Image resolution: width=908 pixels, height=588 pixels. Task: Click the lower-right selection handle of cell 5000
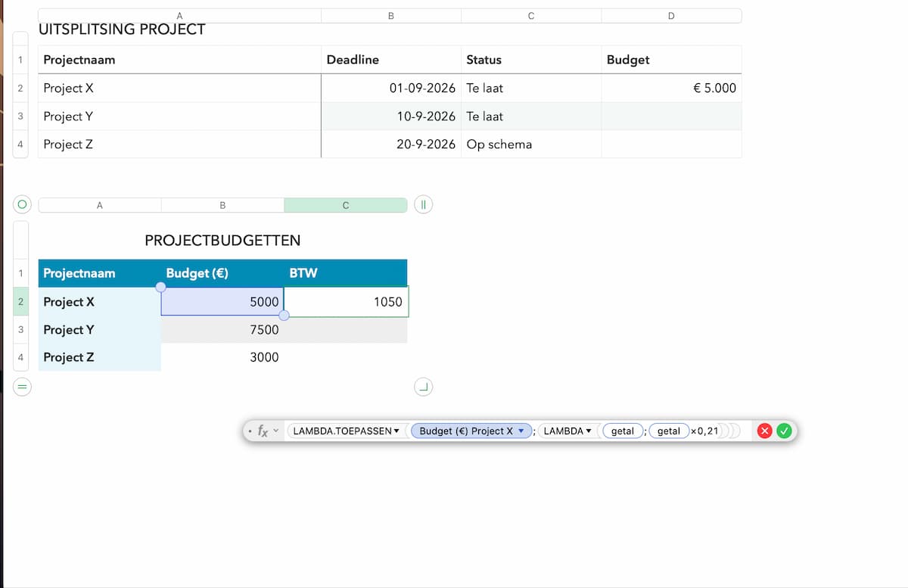pos(284,315)
